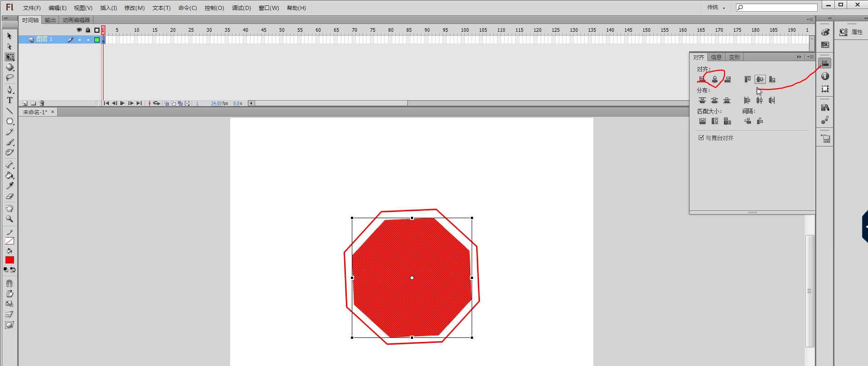Image resolution: width=868 pixels, height=366 pixels.
Task: Switch to 信息 tab
Action: point(716,57)
